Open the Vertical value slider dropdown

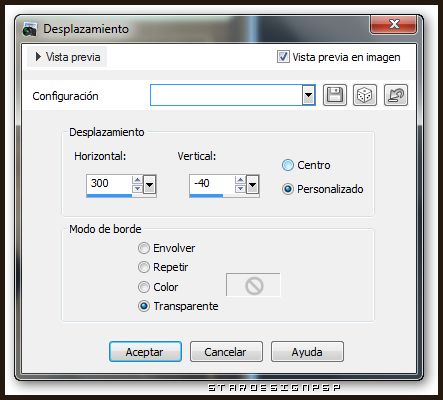(x=253, y=184)
